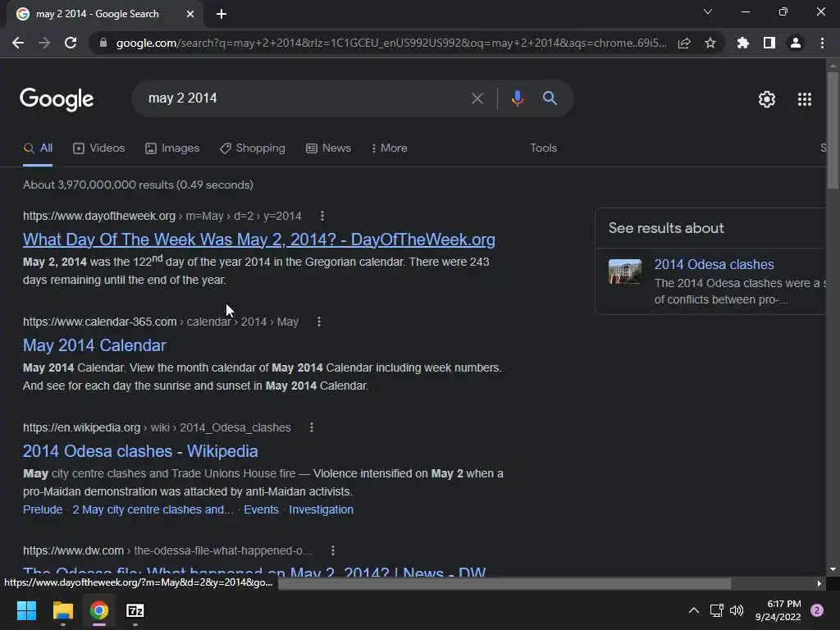
Task: Bookmark this page with star icon
Action: point(710,43)
